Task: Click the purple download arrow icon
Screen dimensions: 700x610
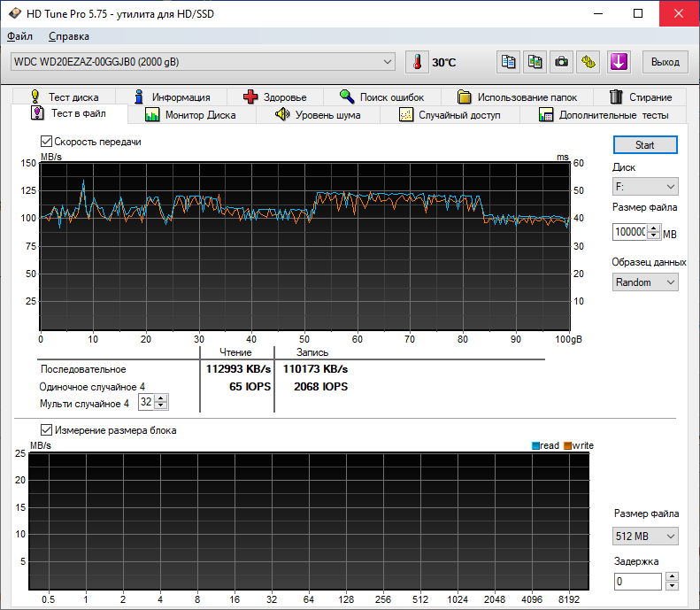Action: click(x=619, y=62)
